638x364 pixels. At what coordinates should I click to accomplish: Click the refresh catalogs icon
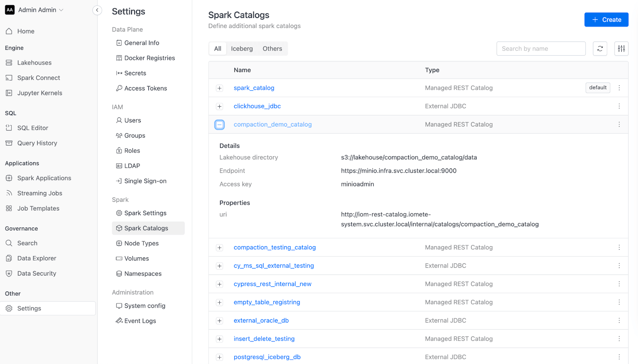tap(600, 49)
